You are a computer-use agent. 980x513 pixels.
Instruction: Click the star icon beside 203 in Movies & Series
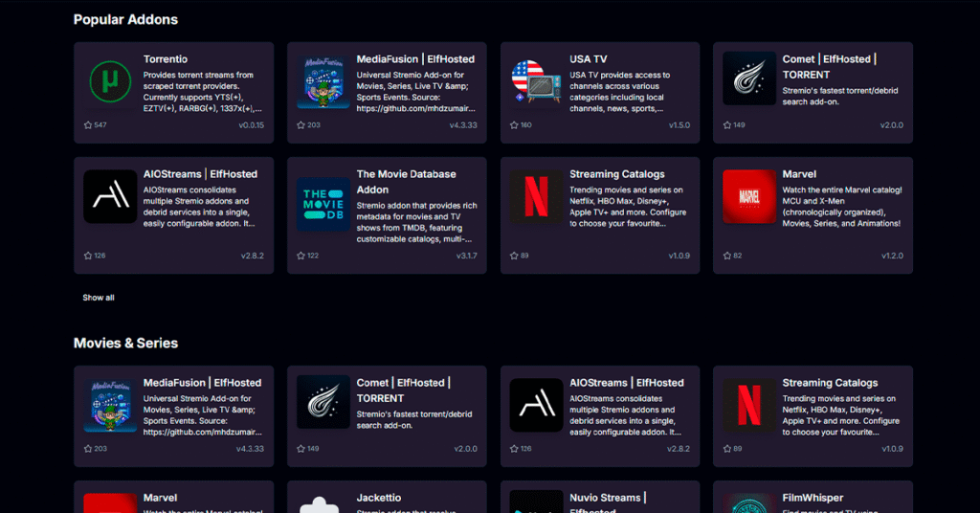tap(88, 449)
